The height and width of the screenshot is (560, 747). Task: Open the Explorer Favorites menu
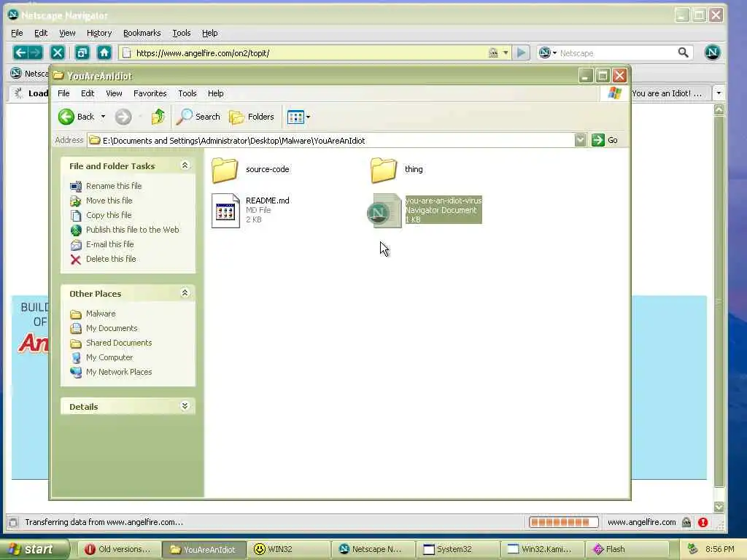point(150,93)
